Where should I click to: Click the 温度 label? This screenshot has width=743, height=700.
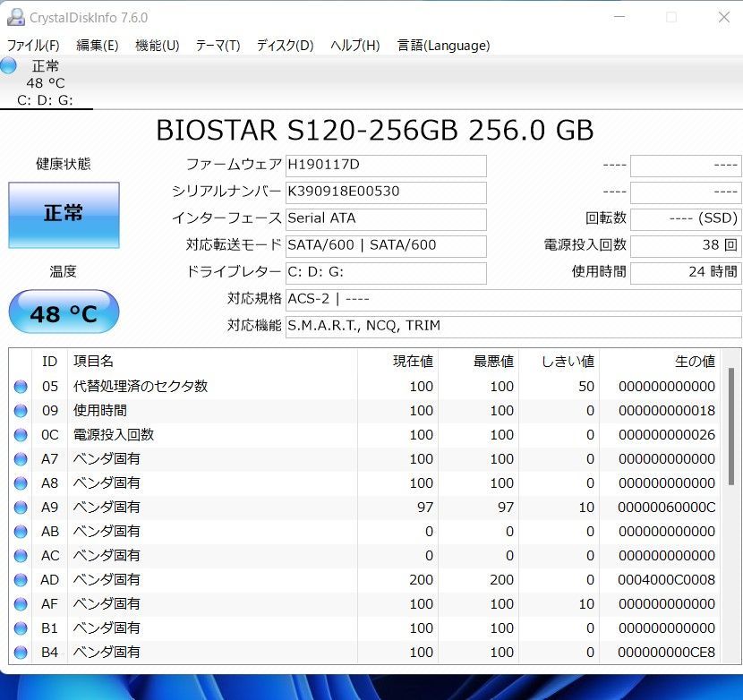pyautogui.click(x=63, y=271)
